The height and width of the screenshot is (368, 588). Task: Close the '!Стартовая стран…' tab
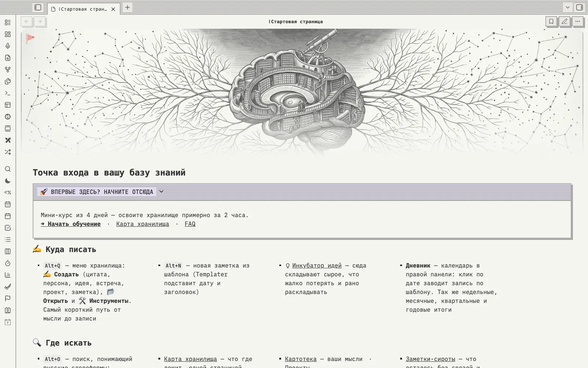click(x=113, y=9)
